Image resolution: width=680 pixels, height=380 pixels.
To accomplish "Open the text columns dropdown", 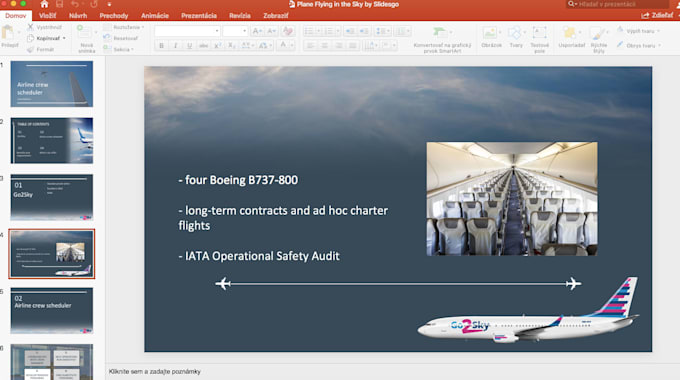I will point(402,31).
